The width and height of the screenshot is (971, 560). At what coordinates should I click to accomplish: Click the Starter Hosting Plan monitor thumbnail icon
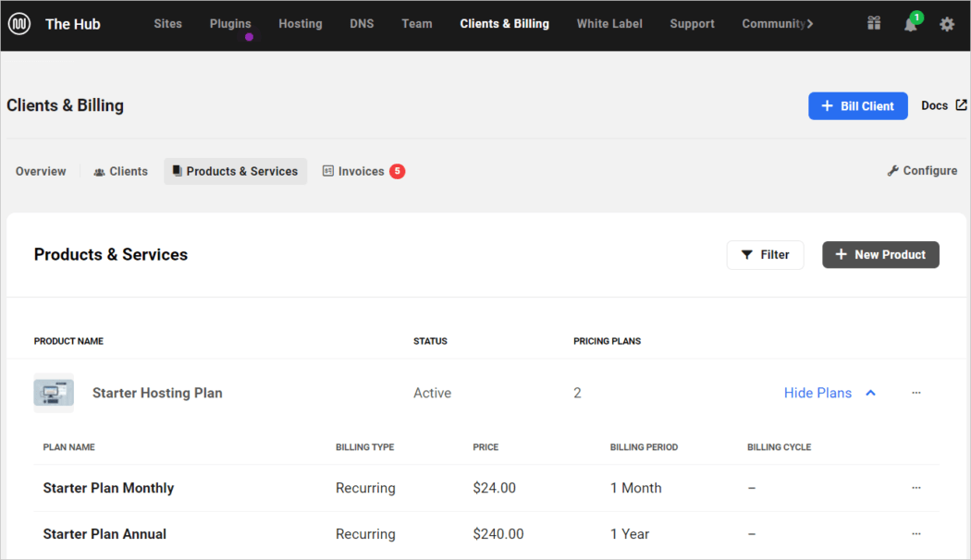[x=53, y=392]
